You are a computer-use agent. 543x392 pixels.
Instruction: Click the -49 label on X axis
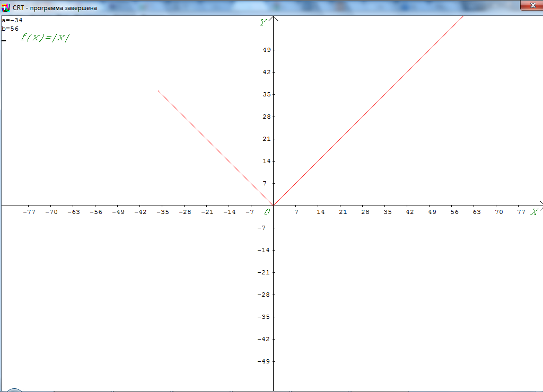[x=118, y=212]
